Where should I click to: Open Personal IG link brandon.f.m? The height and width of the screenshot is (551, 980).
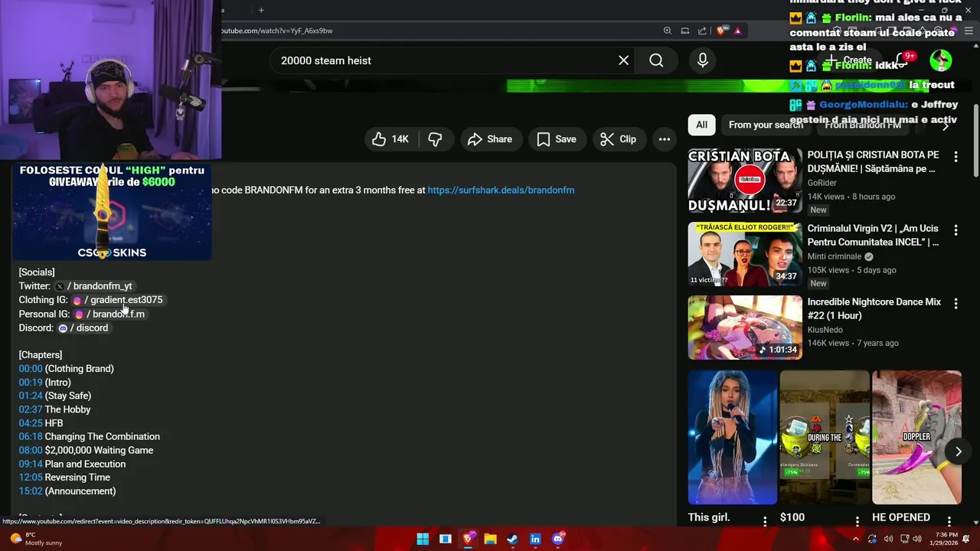pos(109,314)
